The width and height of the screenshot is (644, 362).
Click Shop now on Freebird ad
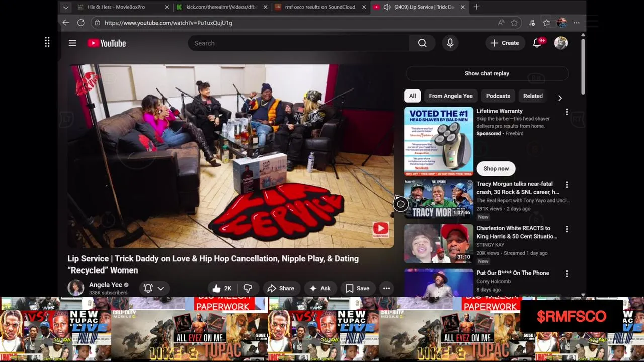[x=496, y=169]
